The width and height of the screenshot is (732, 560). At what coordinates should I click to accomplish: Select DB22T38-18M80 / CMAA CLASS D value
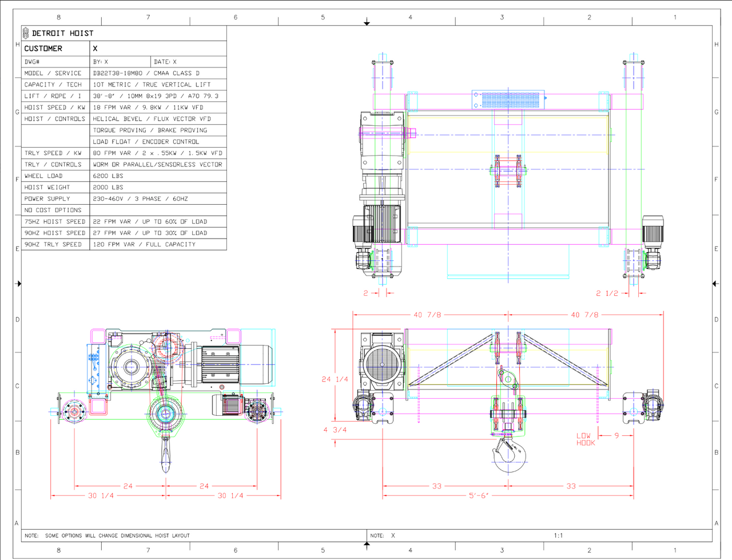tap(146, 73)
